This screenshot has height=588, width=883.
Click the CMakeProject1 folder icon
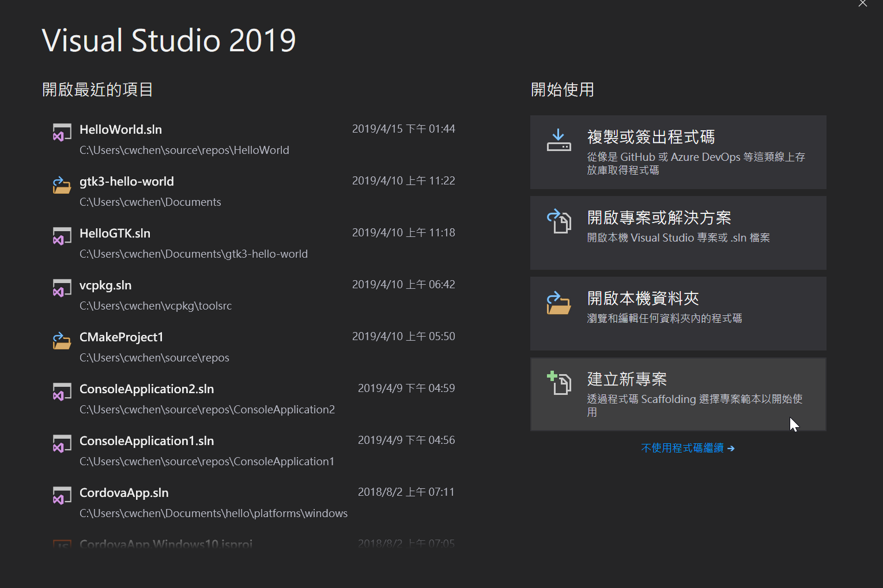click(x=62, y=340)
